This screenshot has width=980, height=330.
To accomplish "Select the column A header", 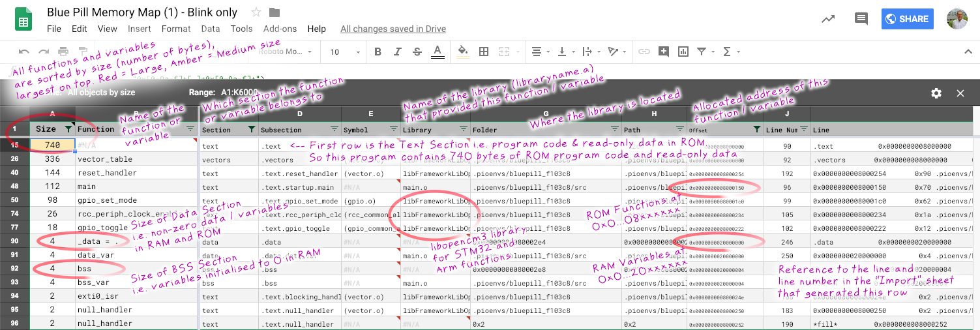I will click(x=53, y=113).
